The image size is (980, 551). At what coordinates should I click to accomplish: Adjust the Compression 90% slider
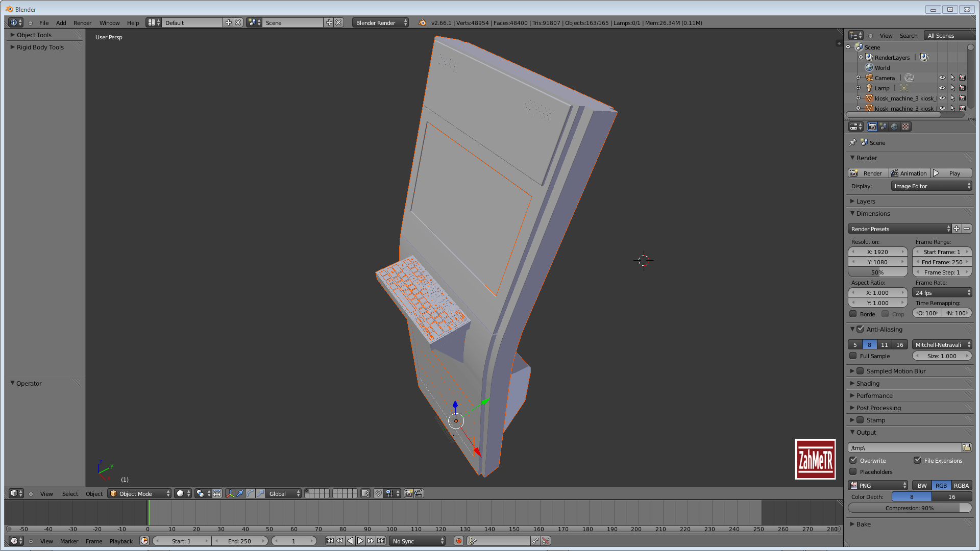click(909, 508)
